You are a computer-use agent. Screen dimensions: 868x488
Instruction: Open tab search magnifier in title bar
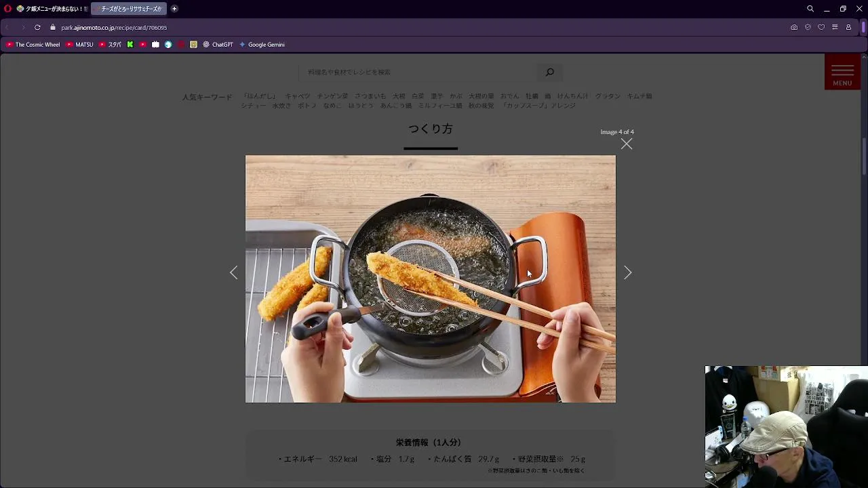[x=810, y=9]
